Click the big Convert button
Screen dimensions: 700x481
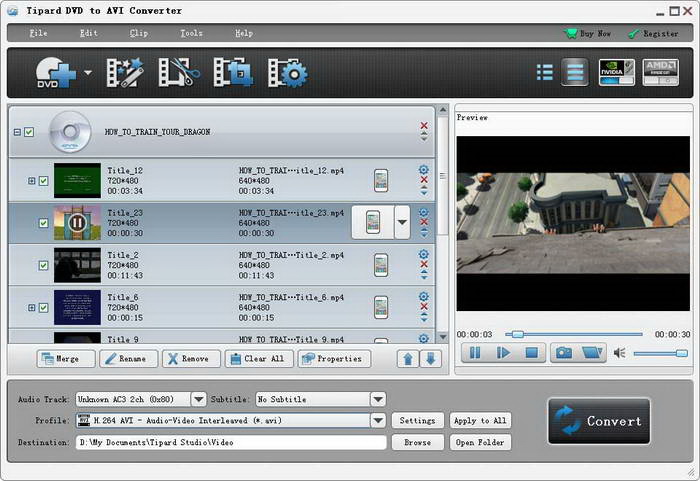pos(599,421)
